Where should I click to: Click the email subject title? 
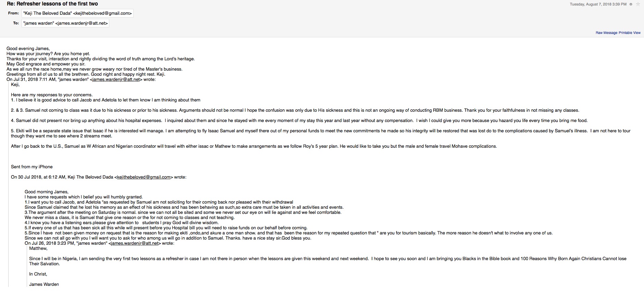coord(52,4)
